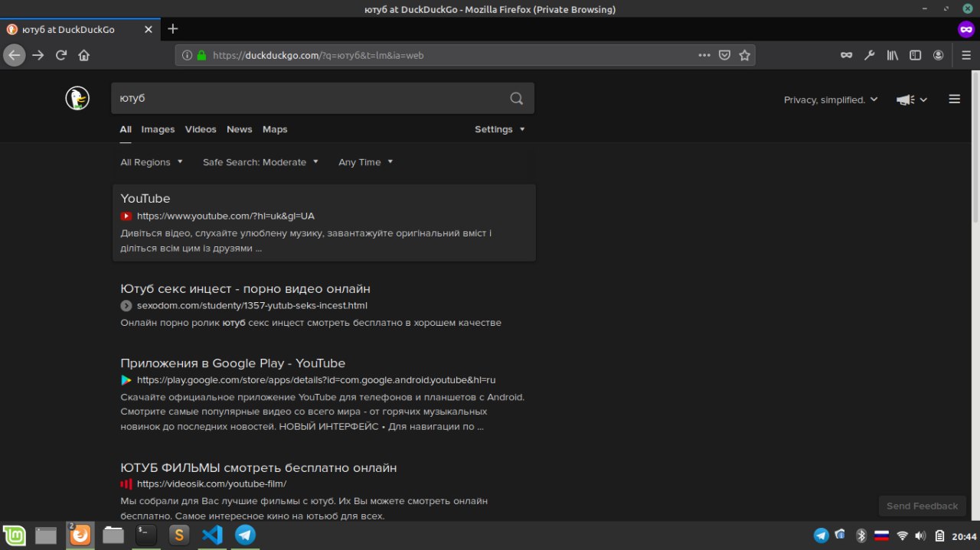Open 'Приложения в Google Play - YouTube' result
The width and height of the screenshot is (980, 550).
pos(233,363)
